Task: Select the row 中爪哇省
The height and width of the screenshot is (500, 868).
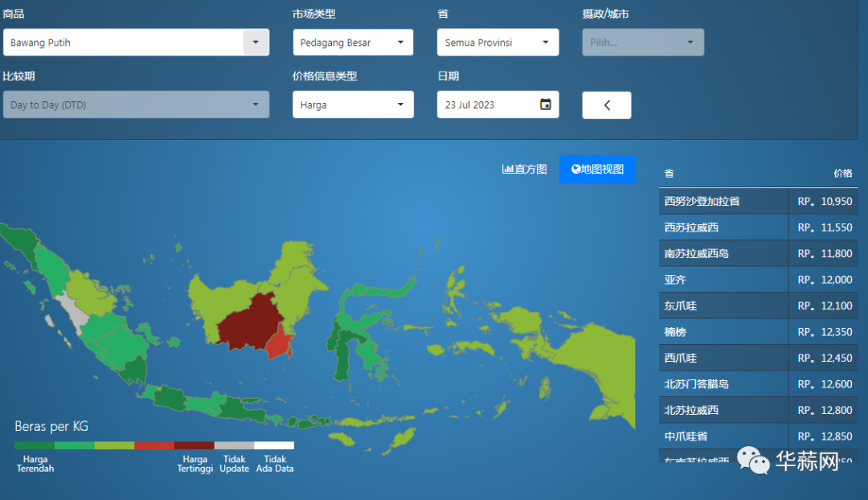Action: (x=759, y=436)
